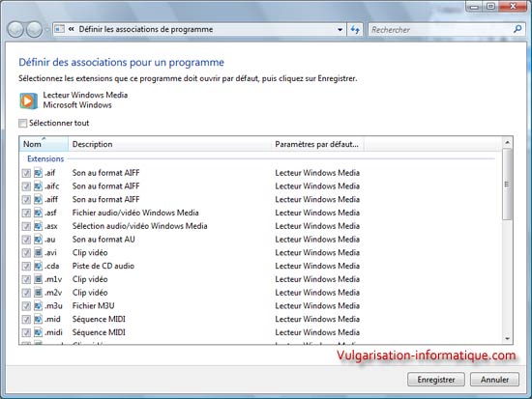Click the file icon for .m3u

tap(38, 306)
